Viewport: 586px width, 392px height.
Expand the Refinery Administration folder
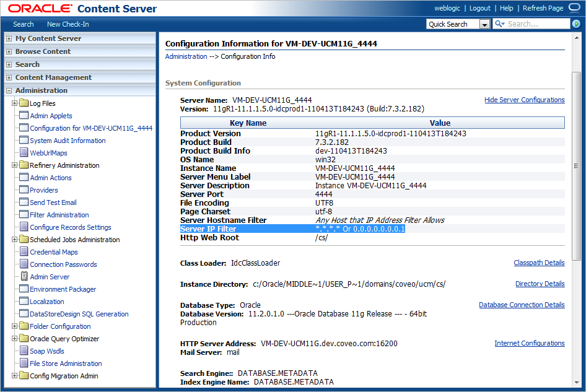point(14,165)
